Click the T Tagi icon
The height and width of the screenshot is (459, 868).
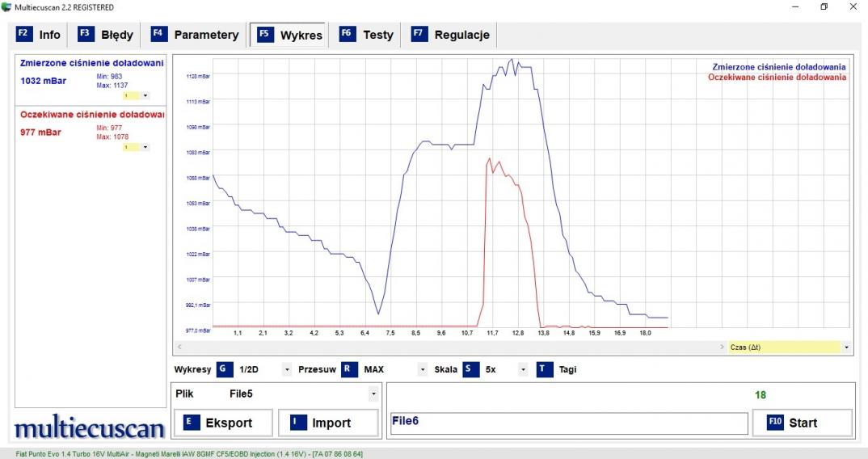pyautogui.click(x=545, y=369)
